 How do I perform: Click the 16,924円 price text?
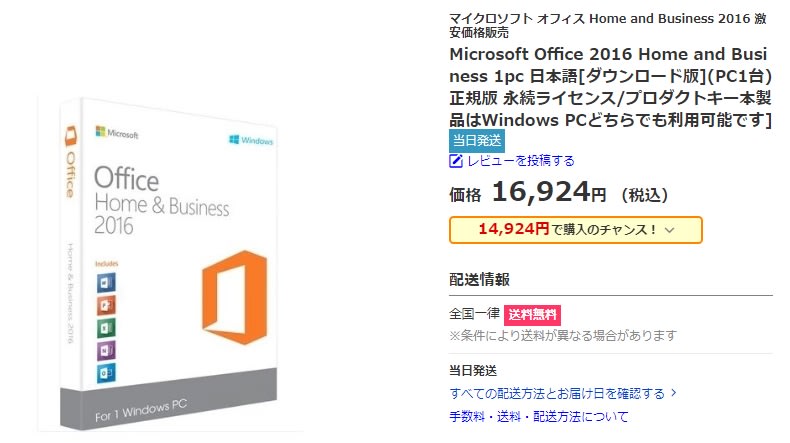point(548,192)
